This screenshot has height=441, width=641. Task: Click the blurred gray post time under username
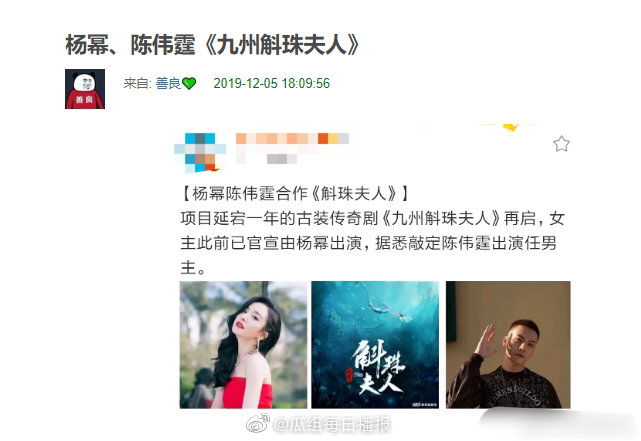click(282, 159)
